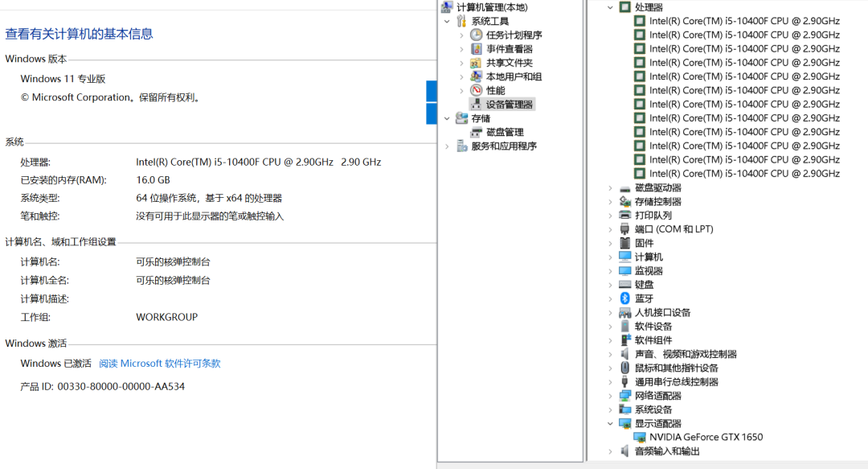Click the 鼠标和其他指针设备 mouse icon
Viewport: 868px width, 469px height.
(625, 368)
